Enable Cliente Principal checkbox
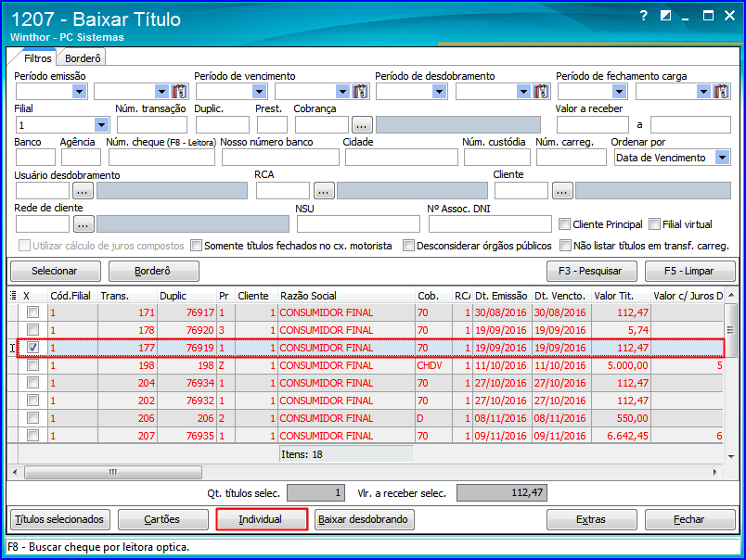This screenshot has height=560, width=746. pyautogui.click(x=565, y=223)
